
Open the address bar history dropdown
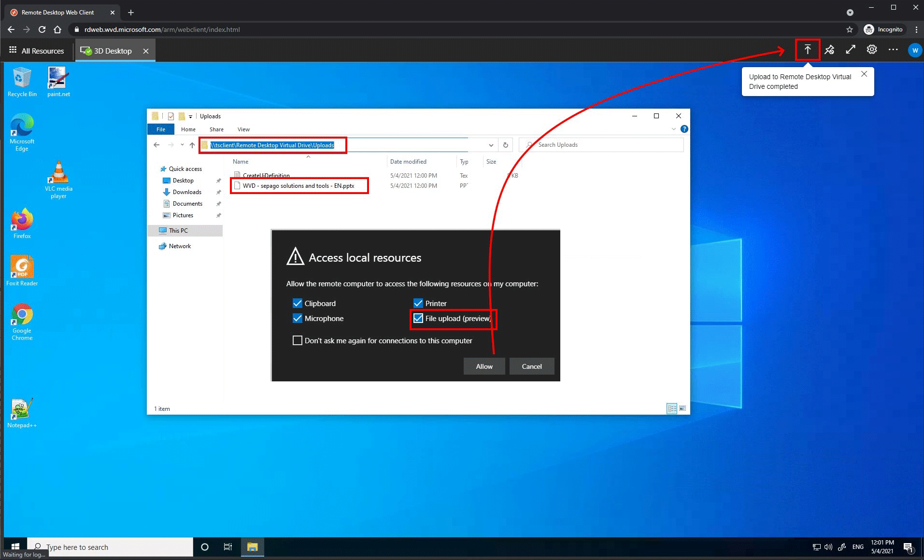point(491,145)
